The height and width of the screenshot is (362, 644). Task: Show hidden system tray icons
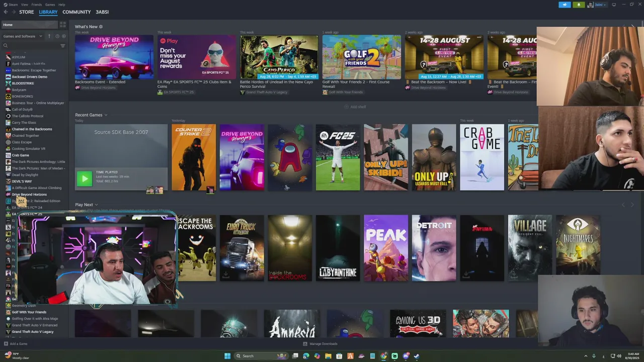pyautogui.click(x=586, y=356)
